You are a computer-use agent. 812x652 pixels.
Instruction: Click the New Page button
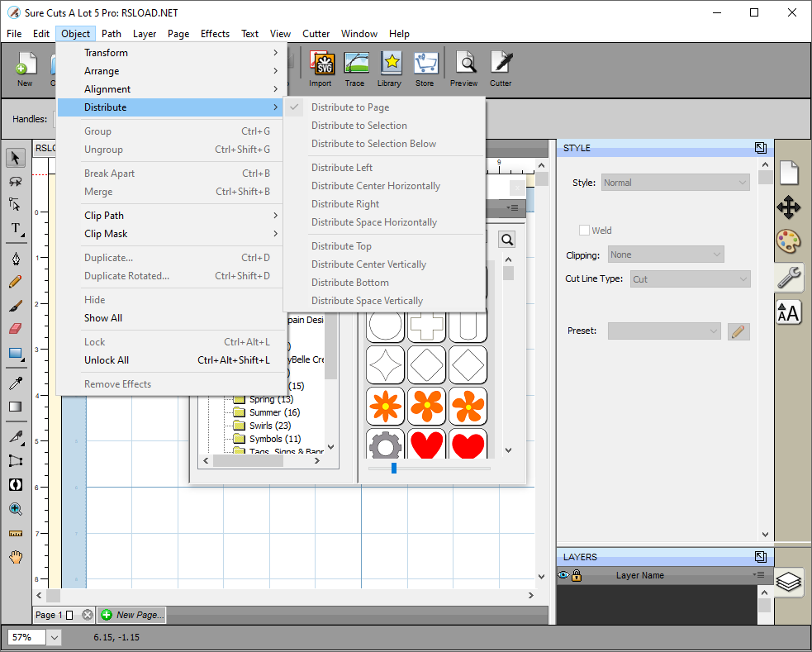click(132, 615)
